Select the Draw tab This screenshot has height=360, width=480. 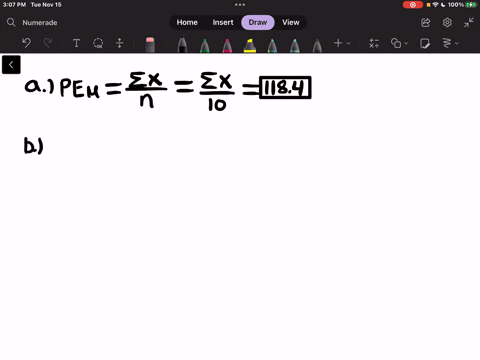click(x=258, y=22)
